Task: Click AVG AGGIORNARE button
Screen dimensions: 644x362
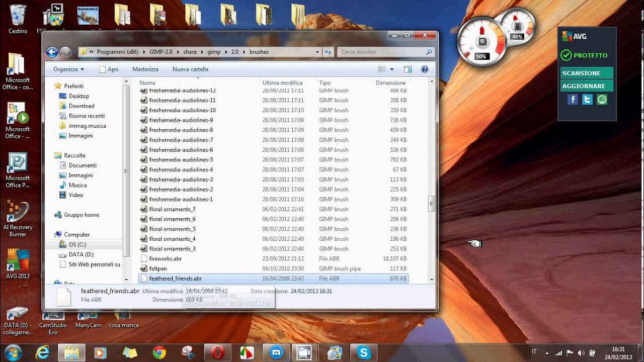Action: pos(587,86)
